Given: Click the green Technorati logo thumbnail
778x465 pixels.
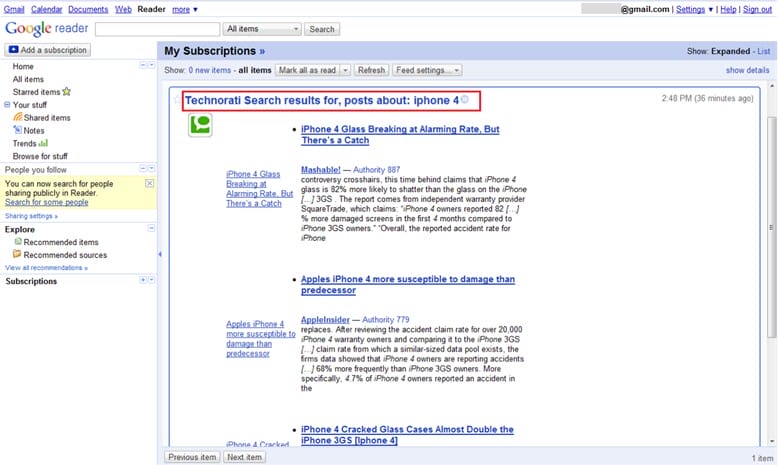Looking at the screenshot, I should point(200,125).
